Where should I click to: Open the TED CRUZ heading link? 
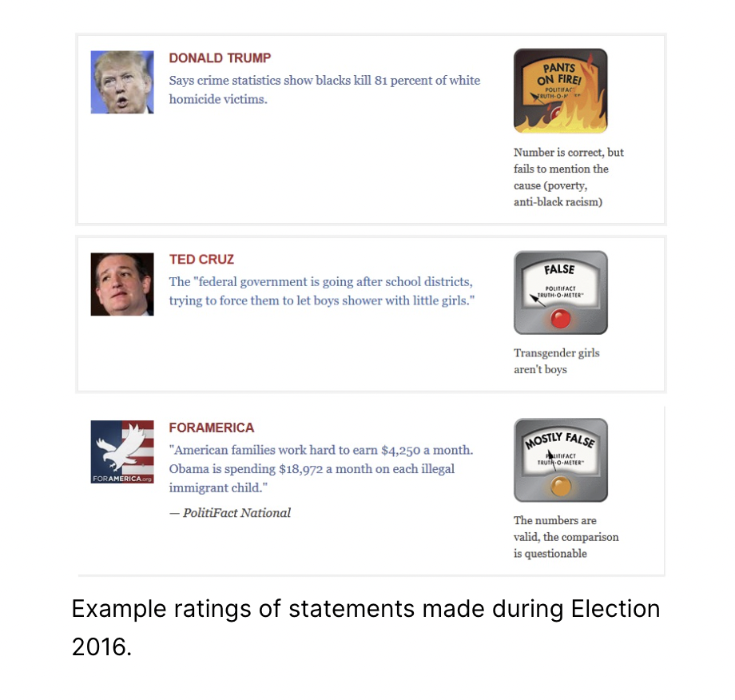(x=201, y=259)
